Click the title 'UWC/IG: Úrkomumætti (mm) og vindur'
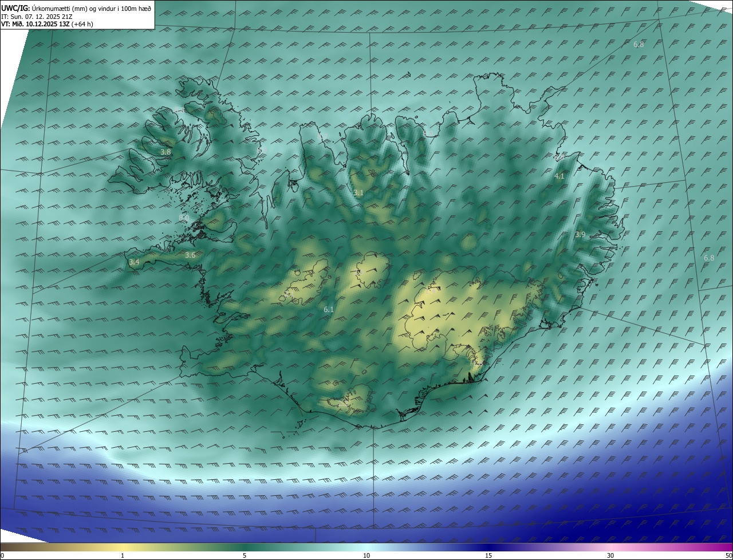 click(x=76, y=8)
